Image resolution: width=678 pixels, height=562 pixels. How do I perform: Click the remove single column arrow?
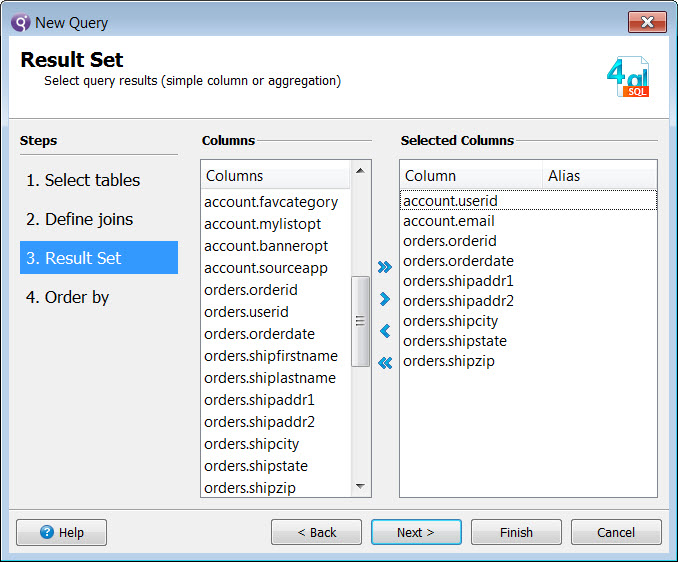pos(385,331)
